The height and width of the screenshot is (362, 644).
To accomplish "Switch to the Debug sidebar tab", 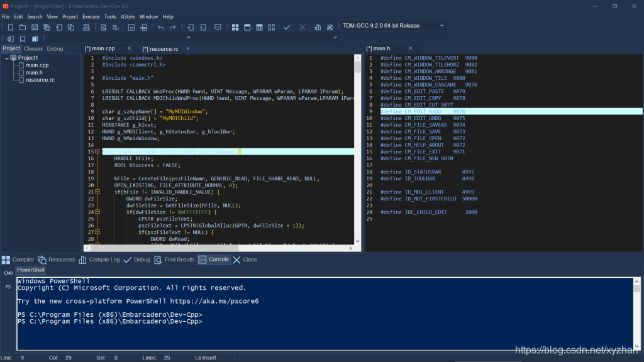I will (55, 48).
